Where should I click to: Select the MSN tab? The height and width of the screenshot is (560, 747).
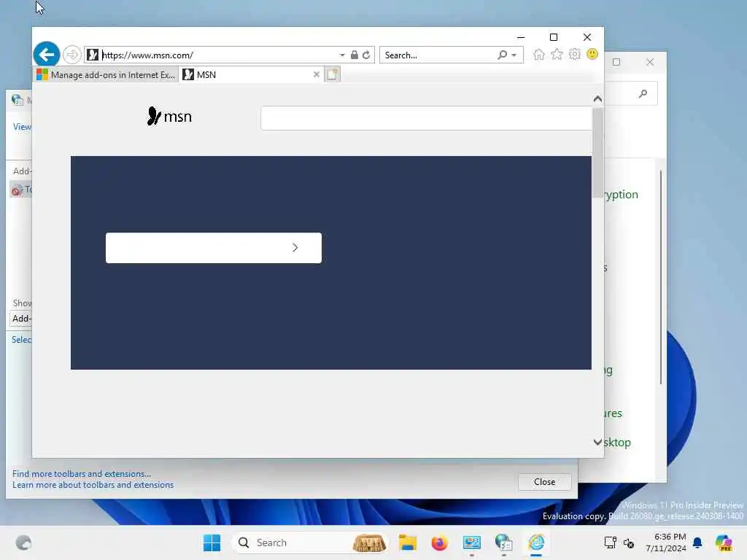247,75
